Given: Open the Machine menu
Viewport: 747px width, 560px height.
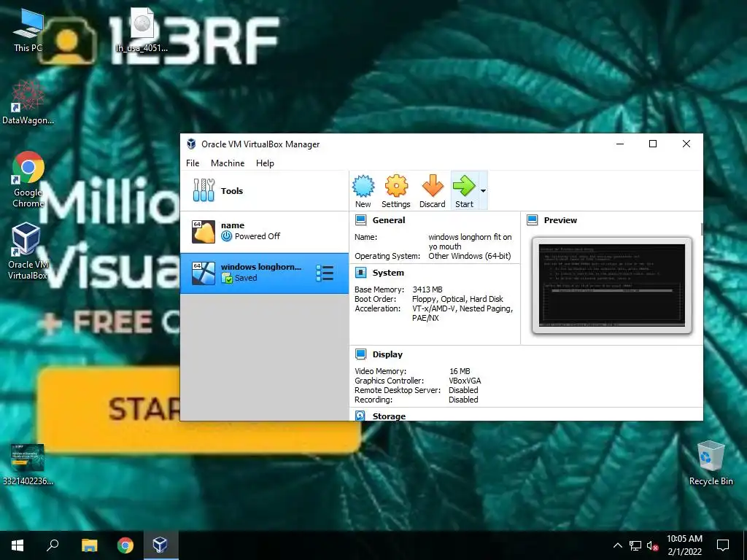Looking at the screenshot, I should pyautogui.click(x=228, y=163).
